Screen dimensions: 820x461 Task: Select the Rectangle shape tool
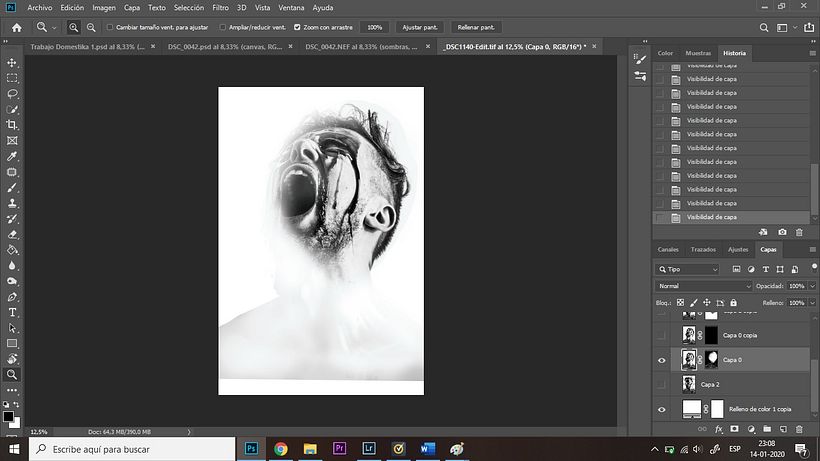(12, 343)
